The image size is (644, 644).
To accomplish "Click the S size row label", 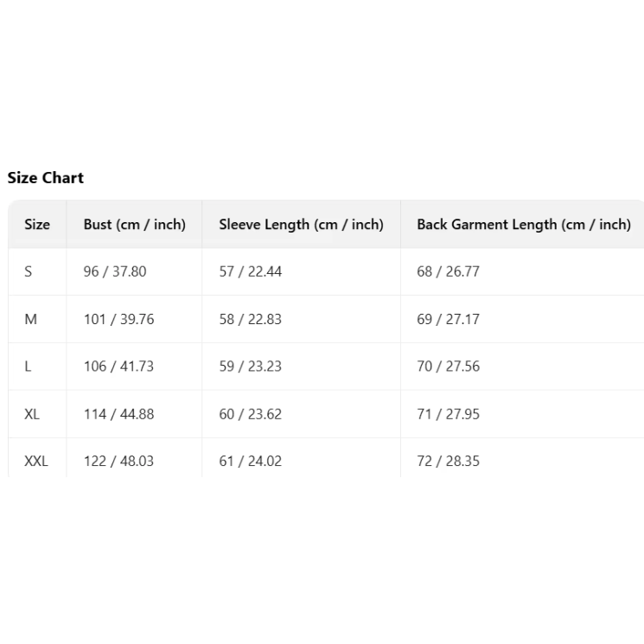I will (29, 271).
